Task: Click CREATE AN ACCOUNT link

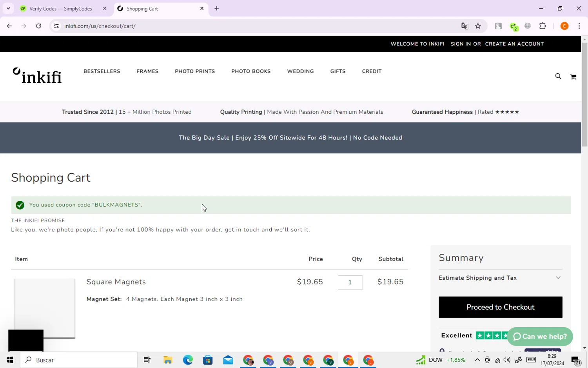Action: (x=514, y=44)
